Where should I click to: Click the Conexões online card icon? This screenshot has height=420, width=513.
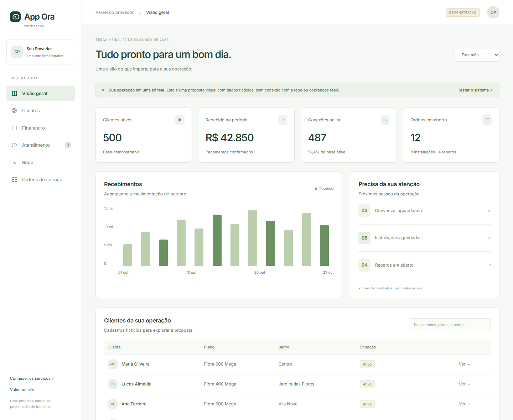pyautogui.click(x=385, y=120)
